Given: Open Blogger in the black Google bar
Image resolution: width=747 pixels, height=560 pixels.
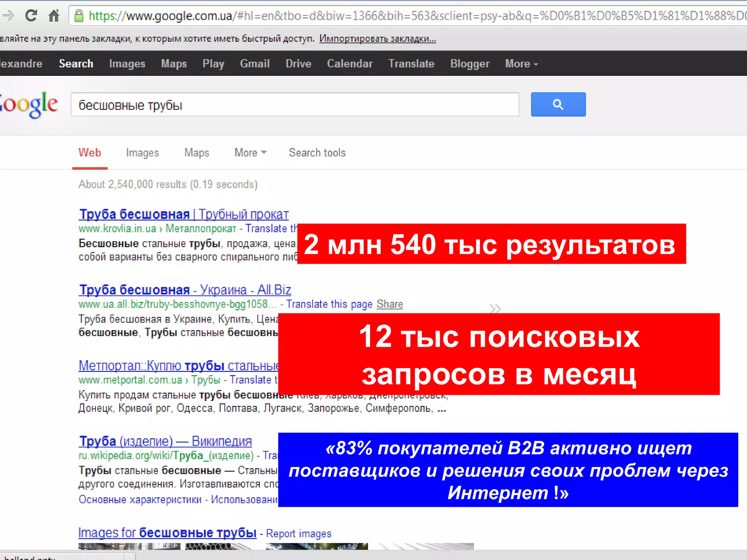Looking at the screenshot, I should 470,64.
